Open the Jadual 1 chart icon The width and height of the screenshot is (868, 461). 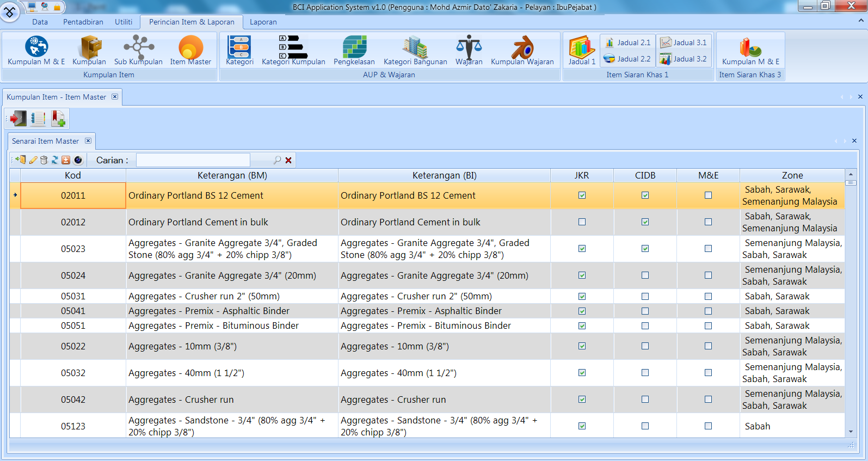click(582, 51)
